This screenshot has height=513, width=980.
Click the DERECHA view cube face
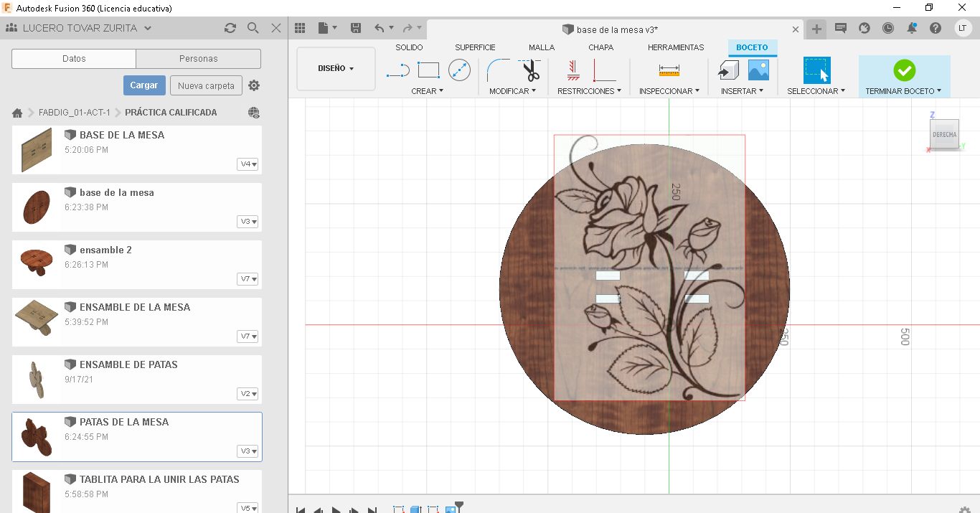point(943,134)
